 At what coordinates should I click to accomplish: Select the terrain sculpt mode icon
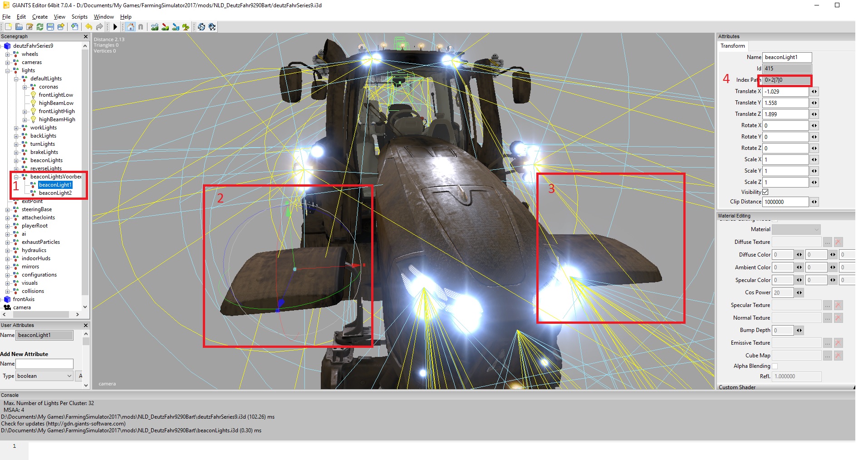(155, 27)
